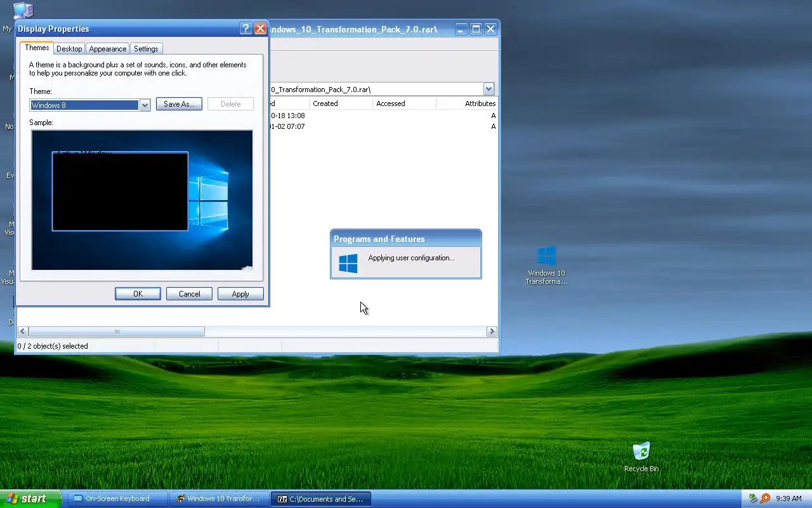Click Cancel in Display Properties
Screen dimensions: 812x508
click(189, 294)
